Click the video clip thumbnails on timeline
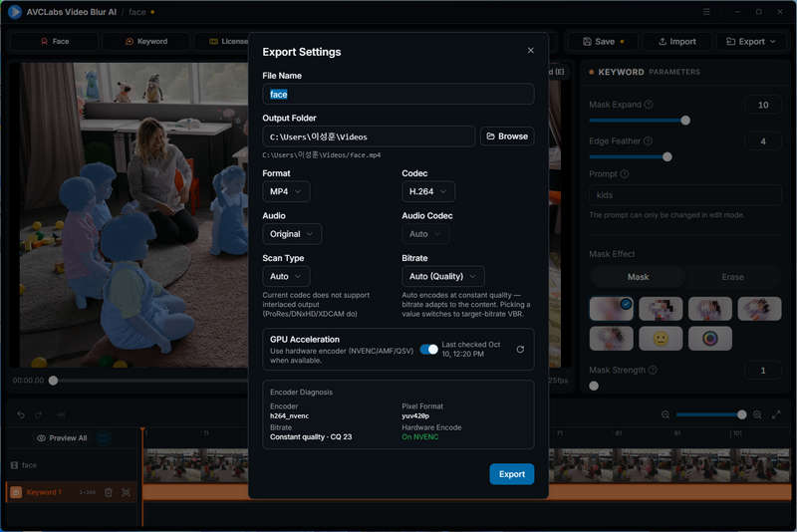 tap(466, 465)
